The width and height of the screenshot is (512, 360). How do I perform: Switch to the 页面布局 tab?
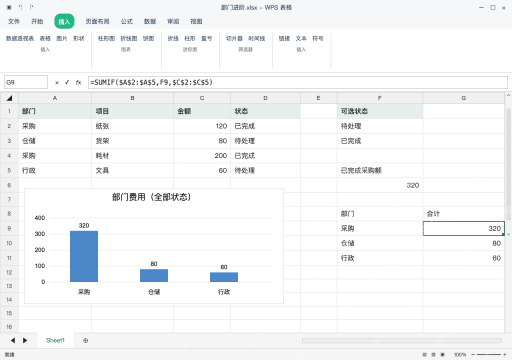coord(97,22)
